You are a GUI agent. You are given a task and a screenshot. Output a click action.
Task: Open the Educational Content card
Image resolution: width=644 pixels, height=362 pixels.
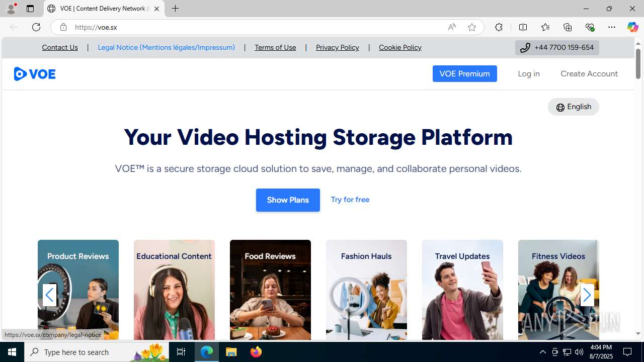coord(174,290)
